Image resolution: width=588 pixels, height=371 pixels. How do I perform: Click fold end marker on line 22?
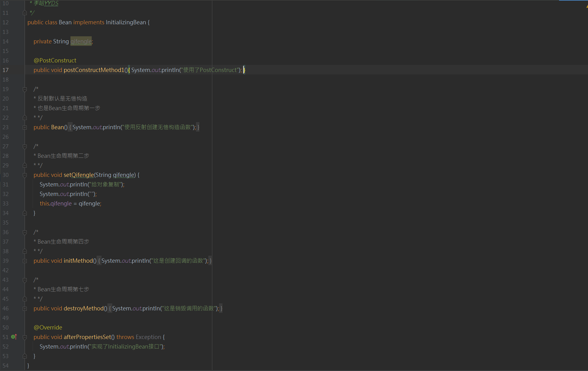point(25,118)
